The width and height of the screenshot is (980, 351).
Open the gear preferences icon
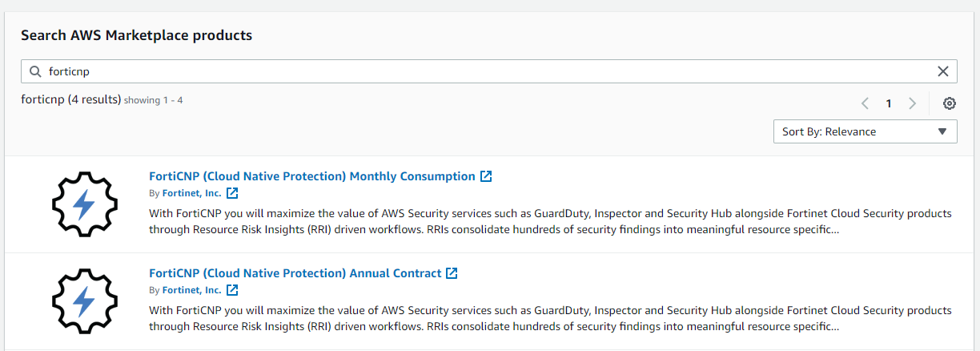click(950, 103)
